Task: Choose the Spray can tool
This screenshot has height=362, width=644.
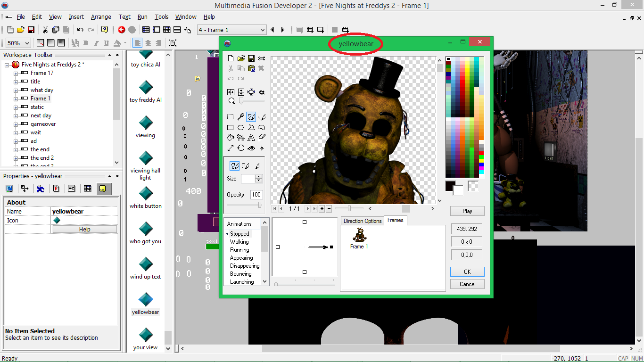Action: pos(241,138)
